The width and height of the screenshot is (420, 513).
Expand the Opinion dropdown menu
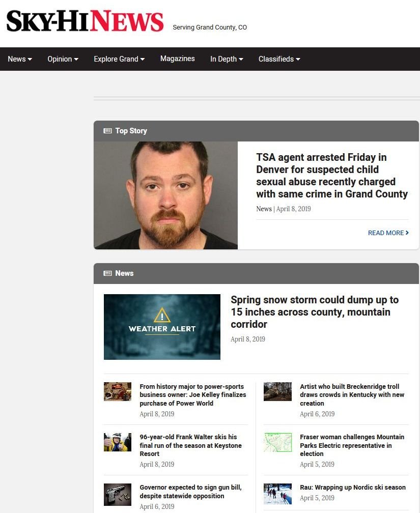click(63, 59)
